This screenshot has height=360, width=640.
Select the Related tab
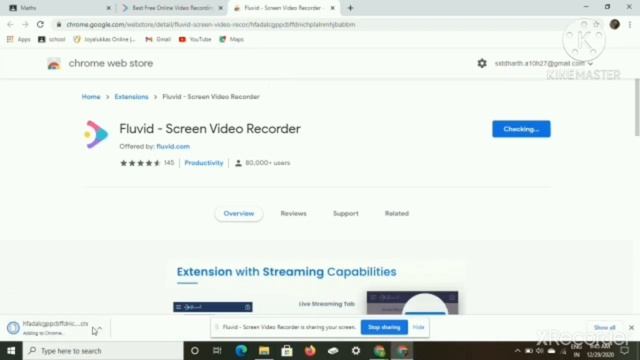tap(397, 213)
